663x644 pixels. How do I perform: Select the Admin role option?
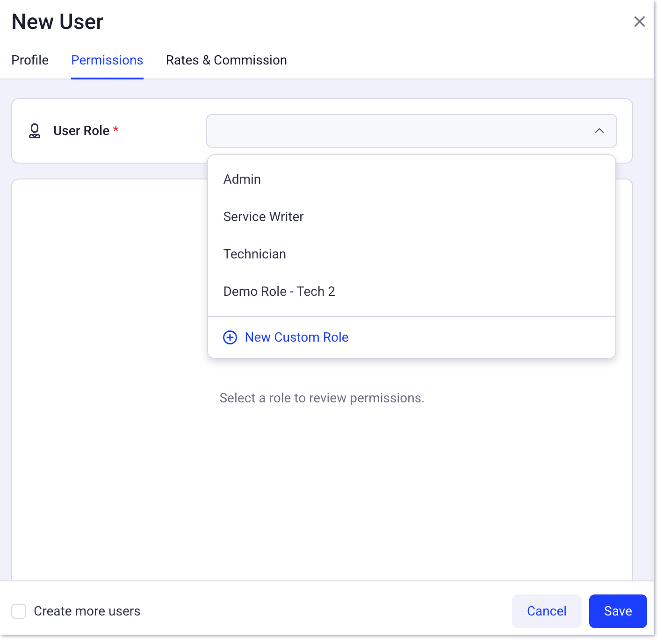pyautogui.click(x=411, y=179)
